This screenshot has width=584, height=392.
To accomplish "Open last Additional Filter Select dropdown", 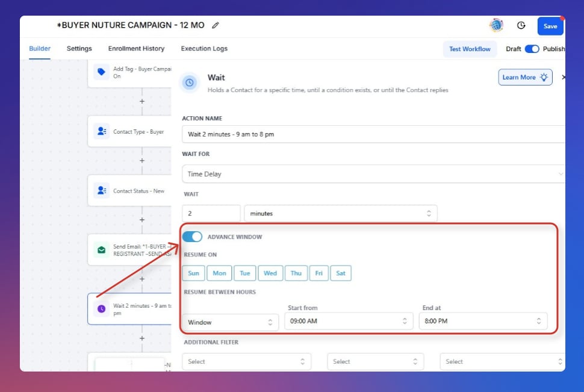I will click(503, 361).
